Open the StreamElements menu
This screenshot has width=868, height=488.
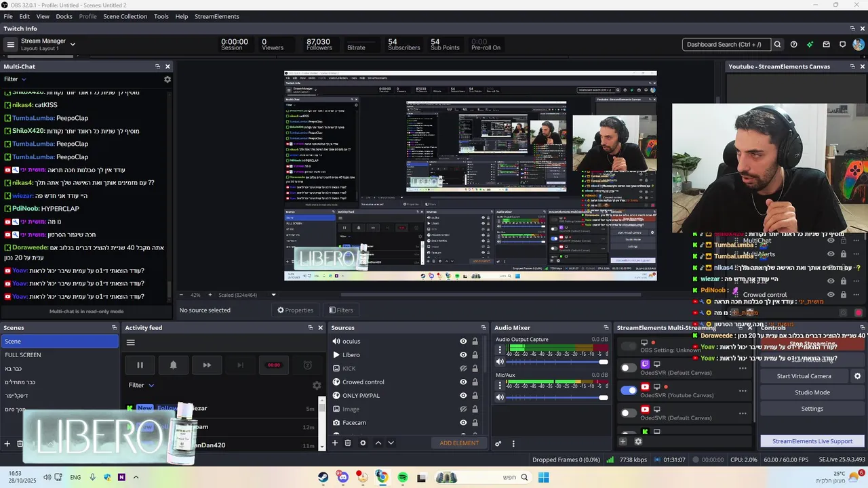[217, 16]
